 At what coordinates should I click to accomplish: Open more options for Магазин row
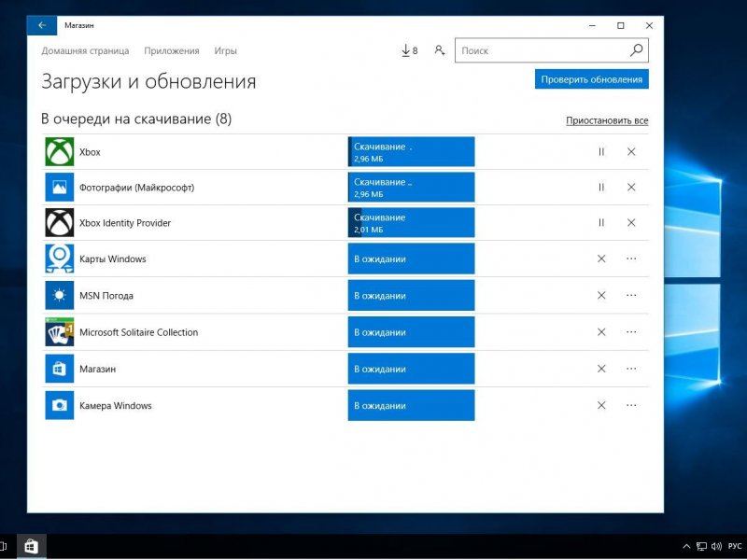click(x=631, y=369)
